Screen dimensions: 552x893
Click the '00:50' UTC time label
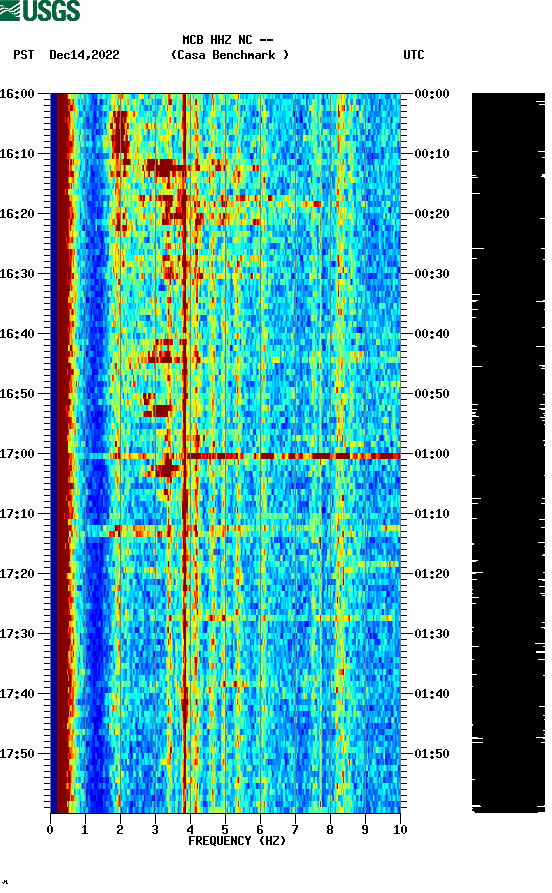(x=432, y=394)
